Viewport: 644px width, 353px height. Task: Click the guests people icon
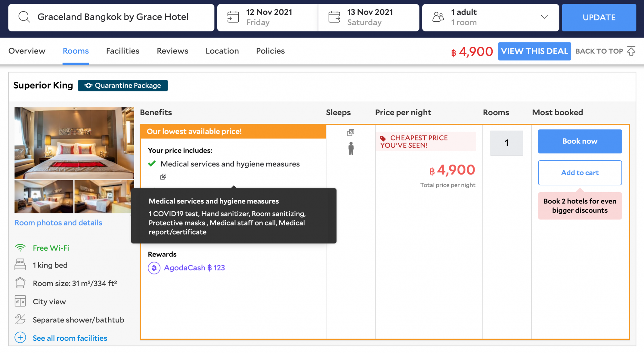point(438,17)
